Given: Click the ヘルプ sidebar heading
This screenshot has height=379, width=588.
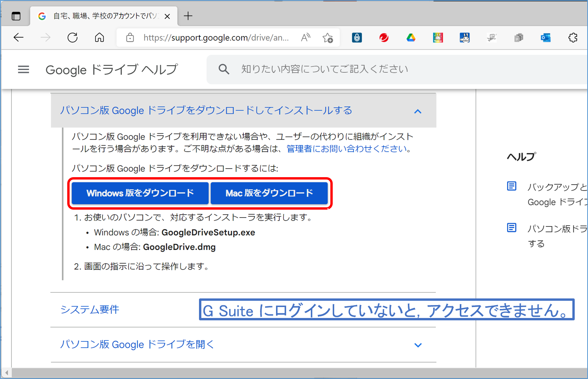Looking at the screenshot, I should 521,157.
